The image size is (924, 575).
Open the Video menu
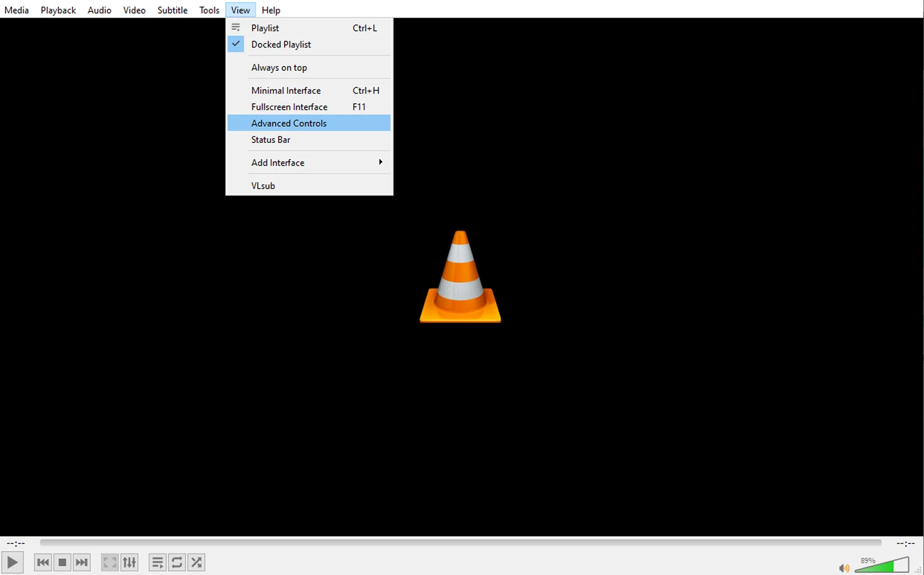[134, 10]
